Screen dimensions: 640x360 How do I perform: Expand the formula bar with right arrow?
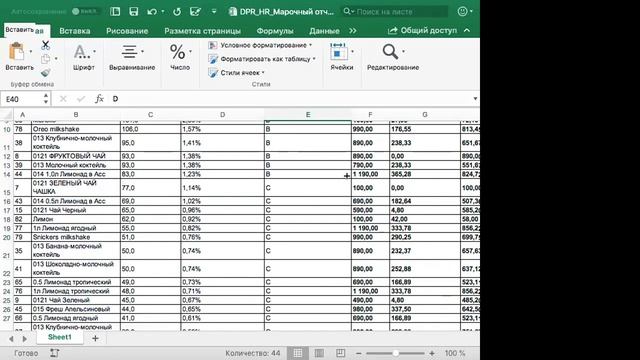point(475,99)
